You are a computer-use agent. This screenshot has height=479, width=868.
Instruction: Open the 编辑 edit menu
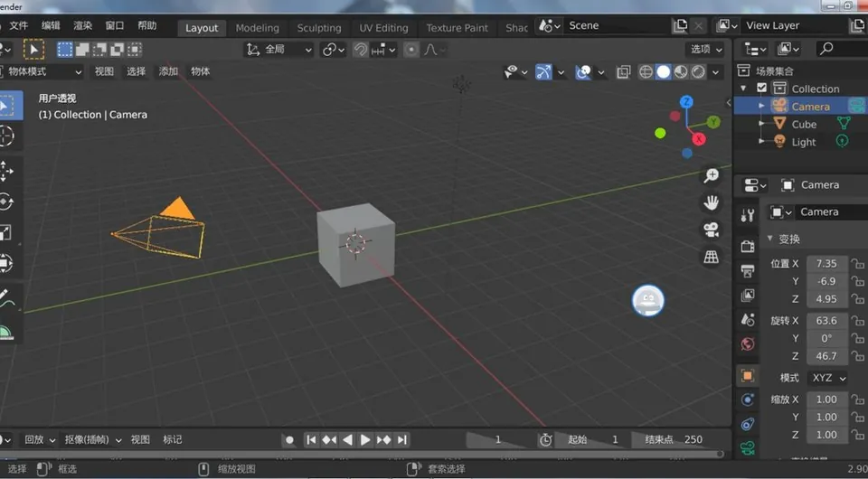pyautogui.click(x=51, y=25)
